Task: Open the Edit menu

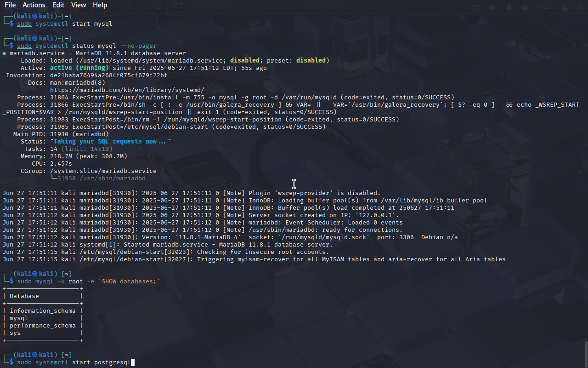Action: click(58, 5)
